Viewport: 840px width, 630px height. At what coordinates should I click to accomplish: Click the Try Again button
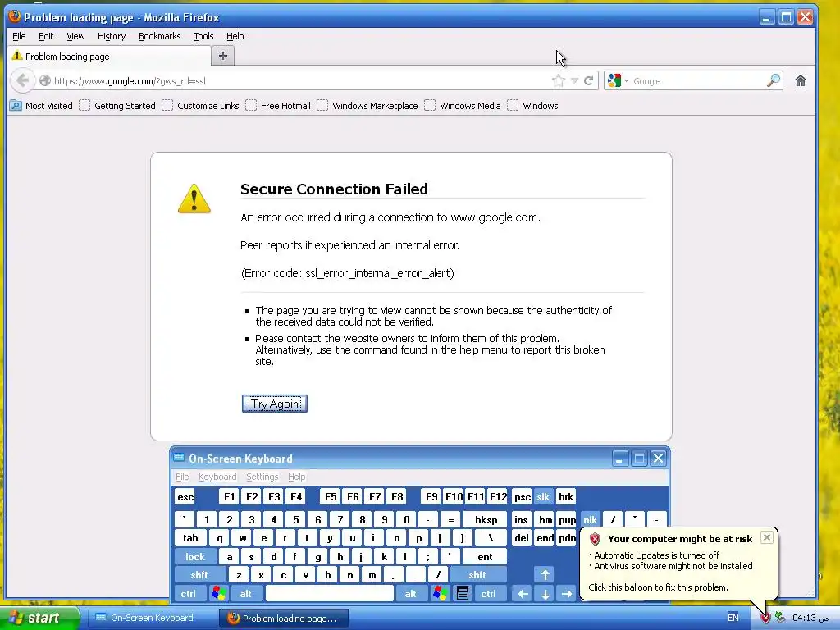point(275,404)
